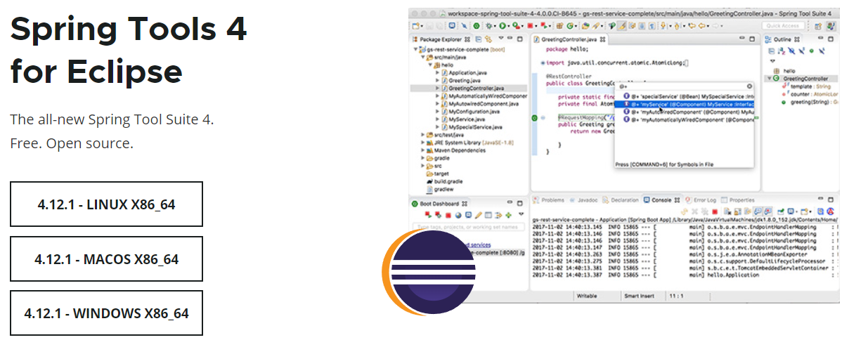Open the Properties tab

point(738,200)
